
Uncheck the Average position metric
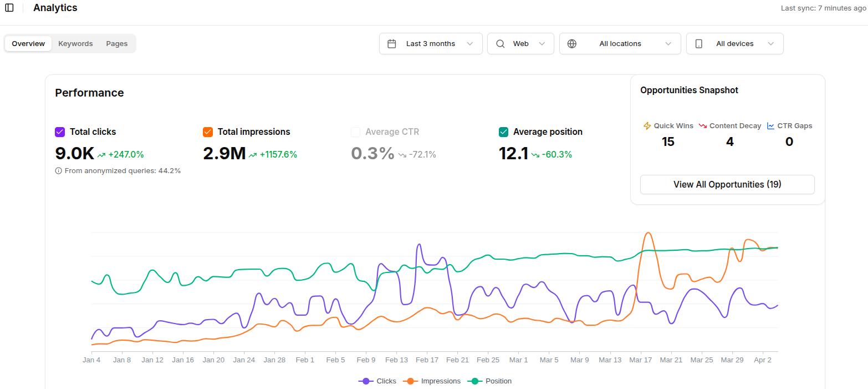pos(503,132)
